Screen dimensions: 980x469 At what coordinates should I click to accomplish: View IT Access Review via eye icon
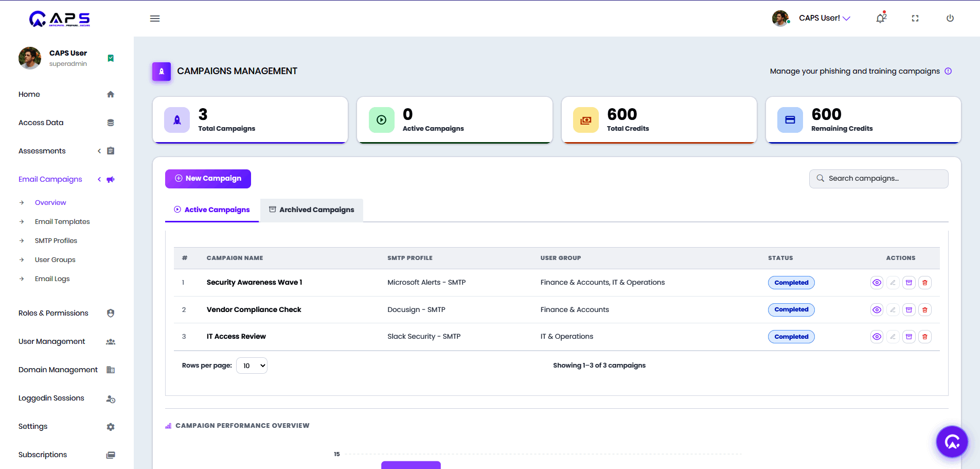(877, 337)
